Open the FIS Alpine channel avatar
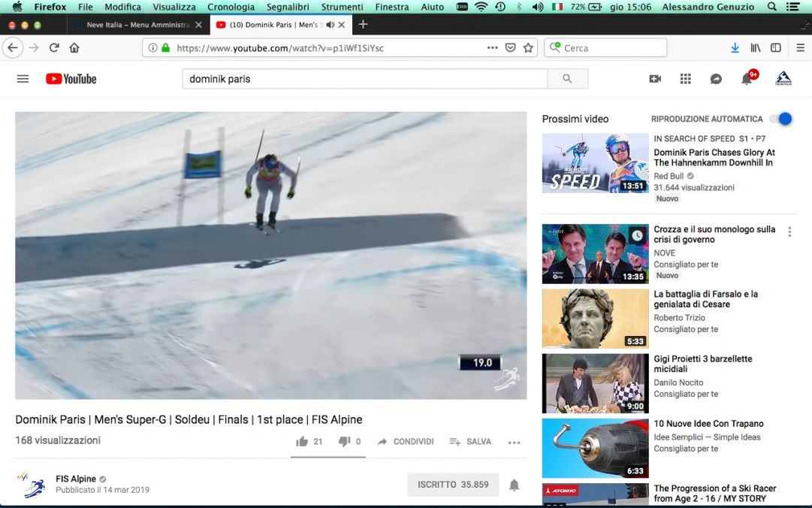This screenshot has height=508, width=812. [x=31, y=484]
